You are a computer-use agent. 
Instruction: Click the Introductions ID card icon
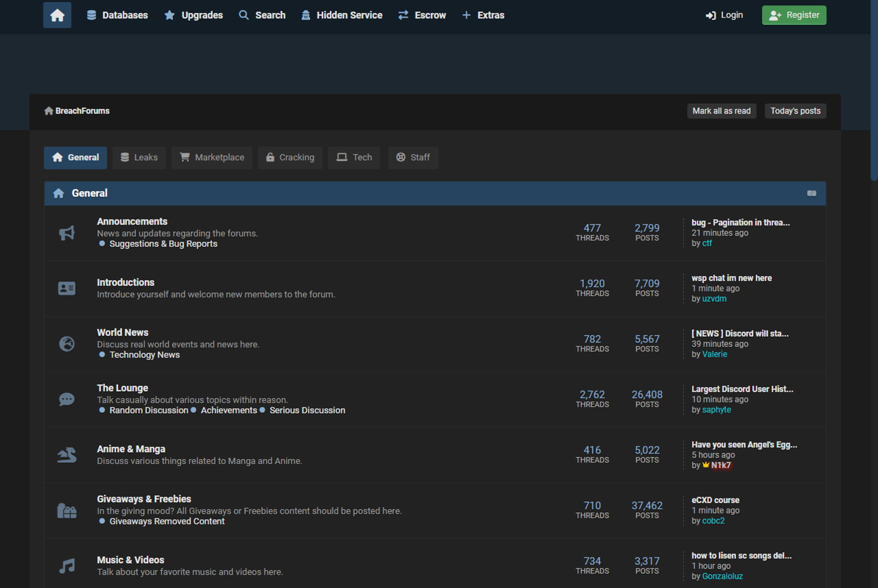(67, 289)
